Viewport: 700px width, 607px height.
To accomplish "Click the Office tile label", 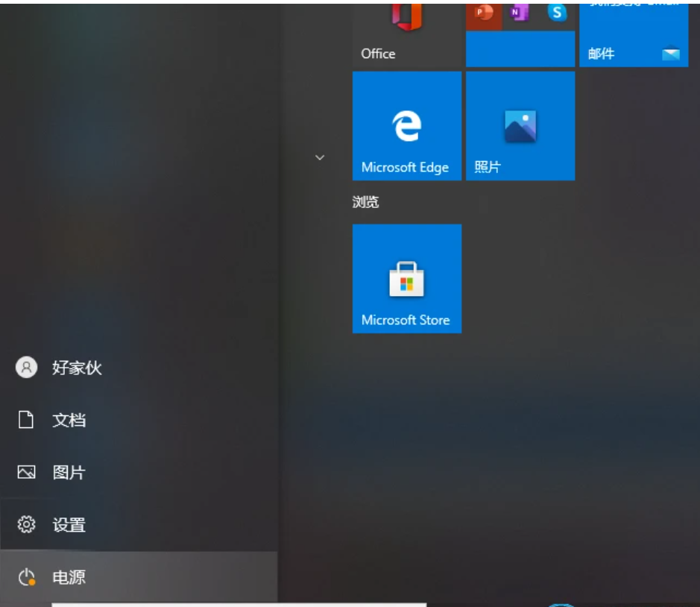I will click(x=378, y=54).
